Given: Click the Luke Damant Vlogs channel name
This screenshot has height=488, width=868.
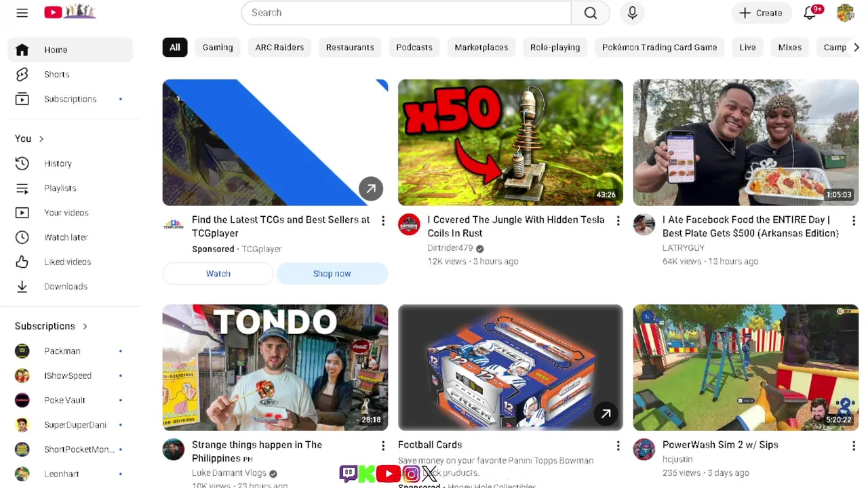Looking at the screenshot, I should pyautogui.click(x=229, y=473).
